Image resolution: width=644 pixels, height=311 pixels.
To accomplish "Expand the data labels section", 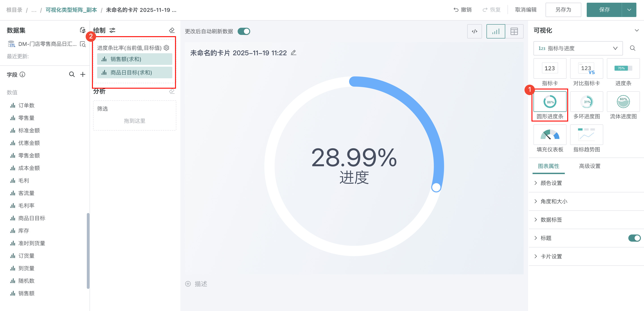I will [x=551, y=220].
